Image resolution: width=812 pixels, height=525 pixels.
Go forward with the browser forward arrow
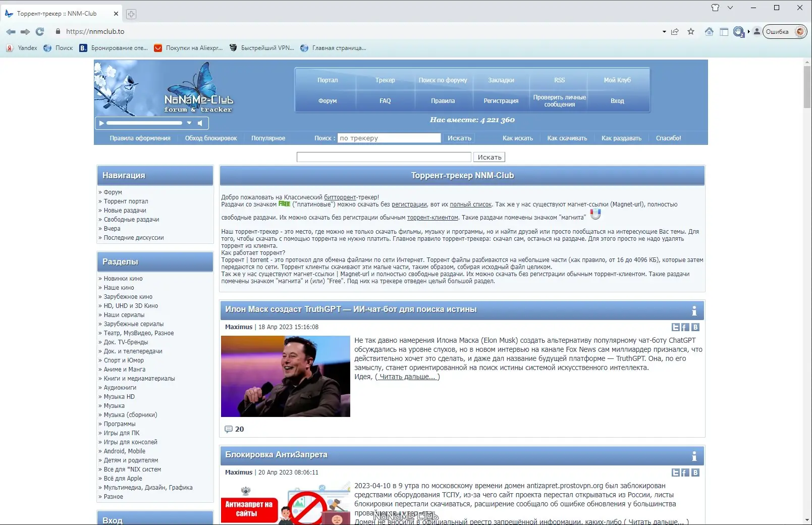tap(25, 31)
